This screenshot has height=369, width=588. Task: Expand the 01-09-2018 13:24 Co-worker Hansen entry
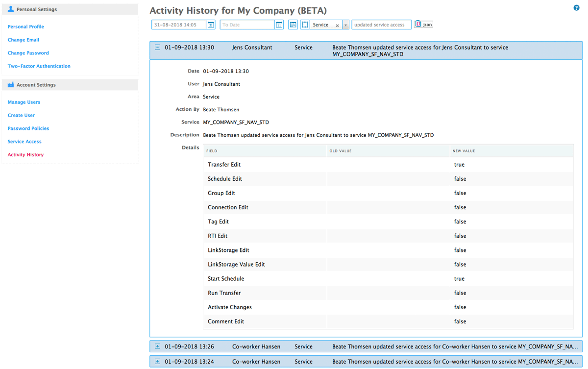tap(157, 362)
